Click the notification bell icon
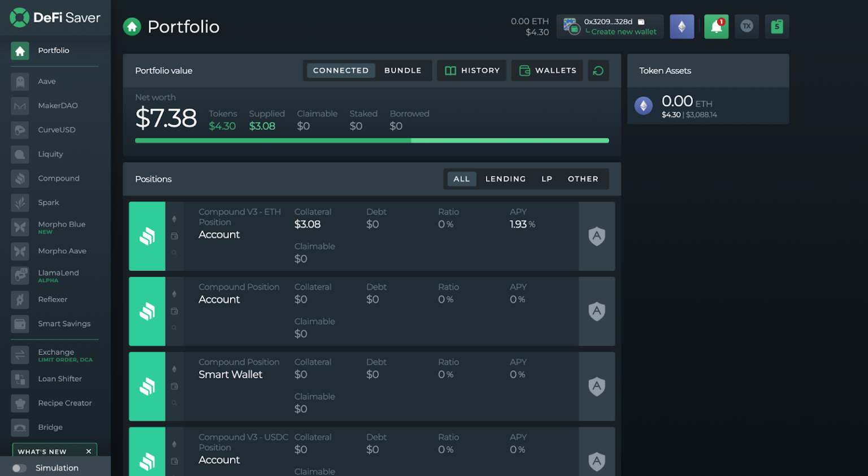Image resolution: width=868 pixels, height=476 pixels. [x=716, y=26]
